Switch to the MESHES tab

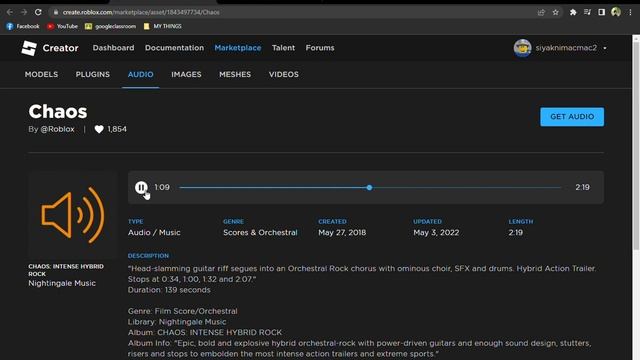point(235,74)
